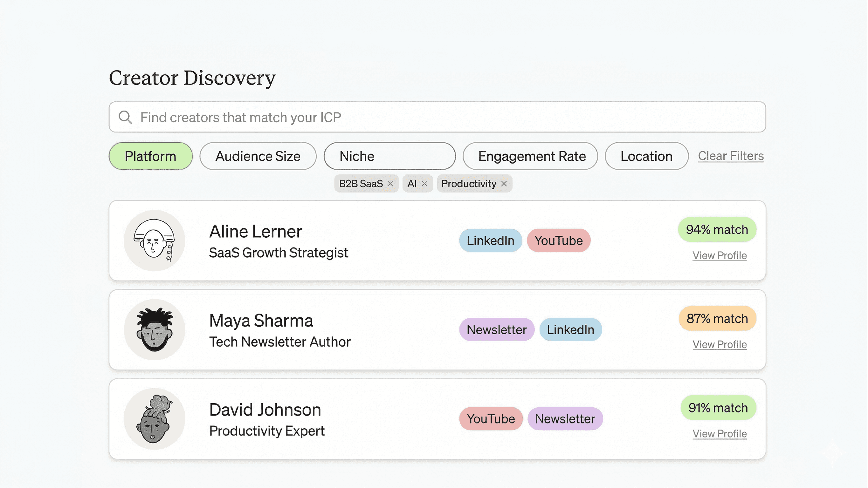Select Aline Lerner's YouTube platform tag
This screenshot has height=488, width=868.
(558, 241)
